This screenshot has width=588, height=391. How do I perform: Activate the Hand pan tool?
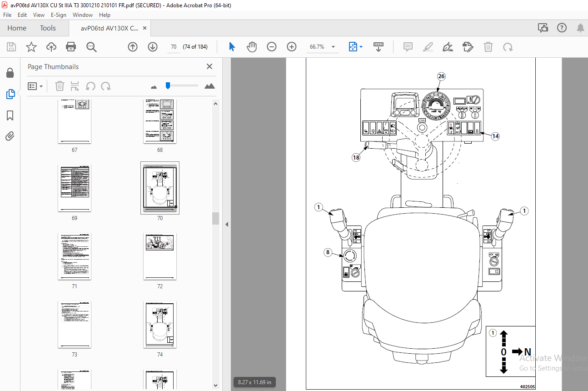252,47
